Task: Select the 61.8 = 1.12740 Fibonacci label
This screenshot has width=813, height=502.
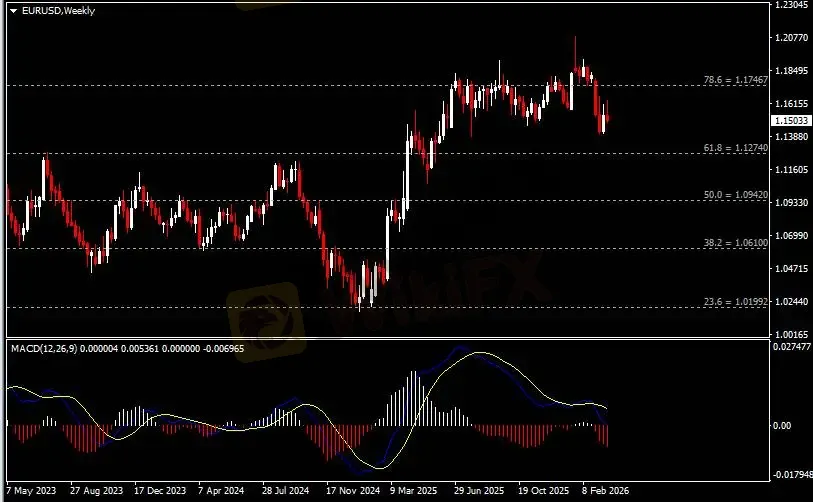Action: (x=736, y=148)
